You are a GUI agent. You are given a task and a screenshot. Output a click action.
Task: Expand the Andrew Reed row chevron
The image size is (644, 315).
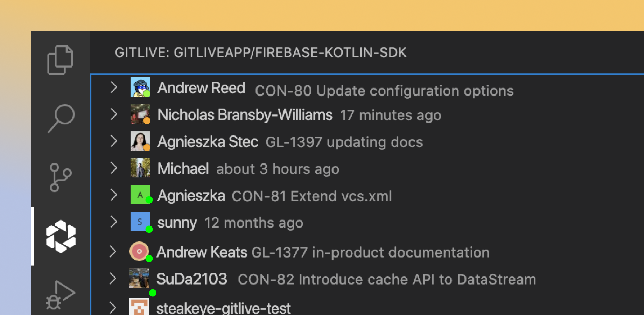coord(113,87)
